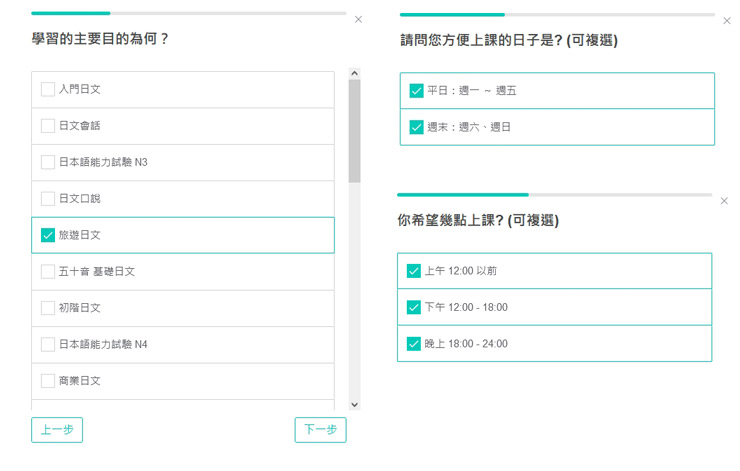Choose 五十音 基礎日文 checkbox
740x471 pixels.
coord(48,271)
